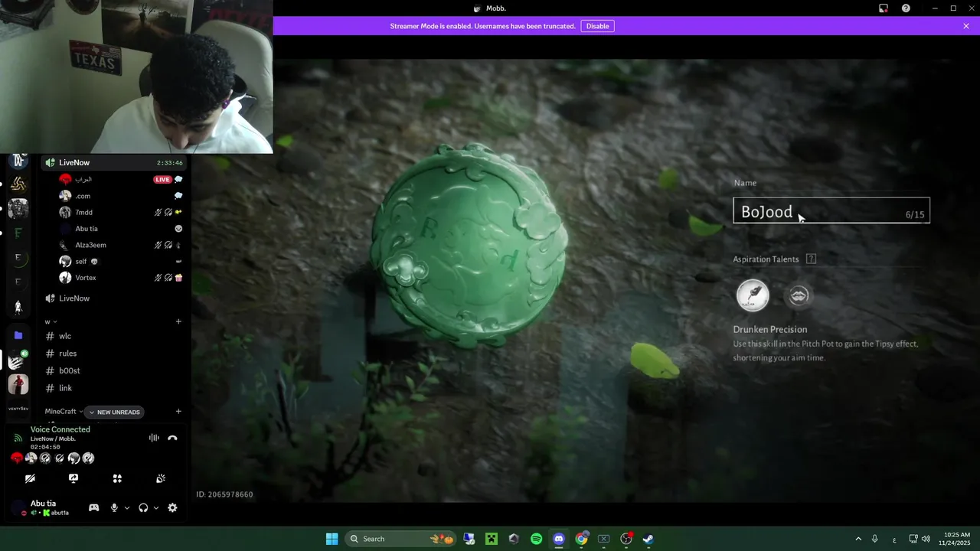Select the second Aspiration Talent lips icon
Screen dimensions: 980x551
[799, 295]
